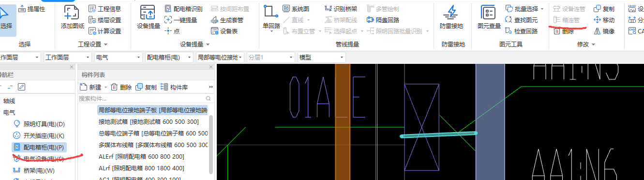Open the 模型 view dropdown
The image size is (644, 180).
[322, 57]
